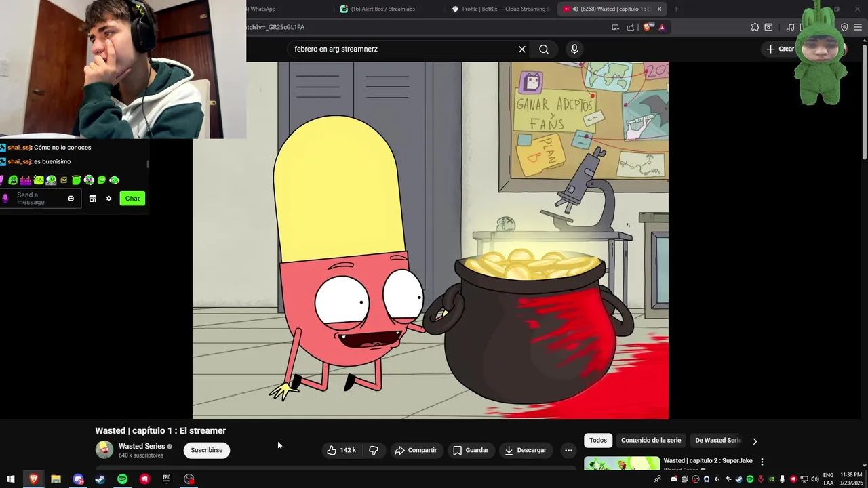Start voice search with the microphone
This screenshot has height=488, width=868.
tap(574, 49)
